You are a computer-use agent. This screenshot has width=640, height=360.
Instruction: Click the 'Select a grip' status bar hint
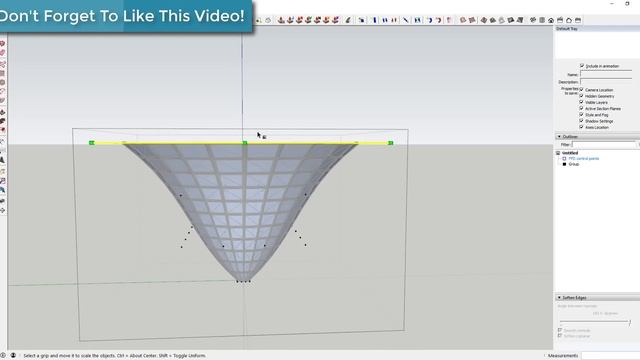tap(115, 356)
